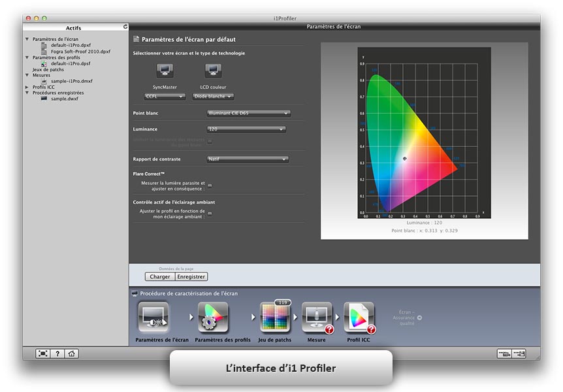Collapse the Paramètres de l'écran tree node
The height and width of the screenshot is (392, 563).
click(27, 39)
